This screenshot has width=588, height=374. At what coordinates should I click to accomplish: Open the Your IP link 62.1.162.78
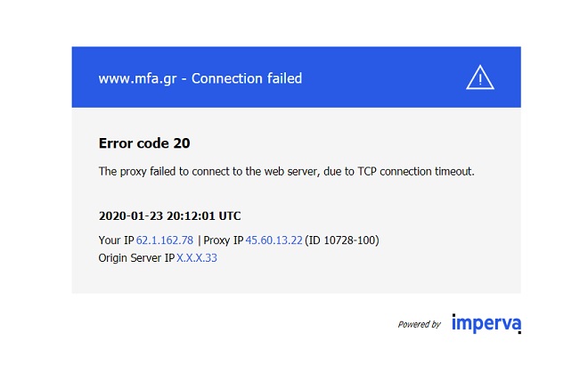click(165, 240)
